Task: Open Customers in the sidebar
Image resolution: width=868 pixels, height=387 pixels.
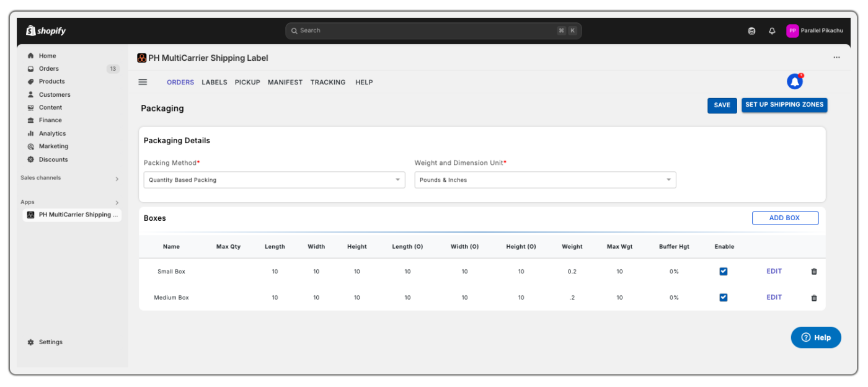Action: coord(55,95)
